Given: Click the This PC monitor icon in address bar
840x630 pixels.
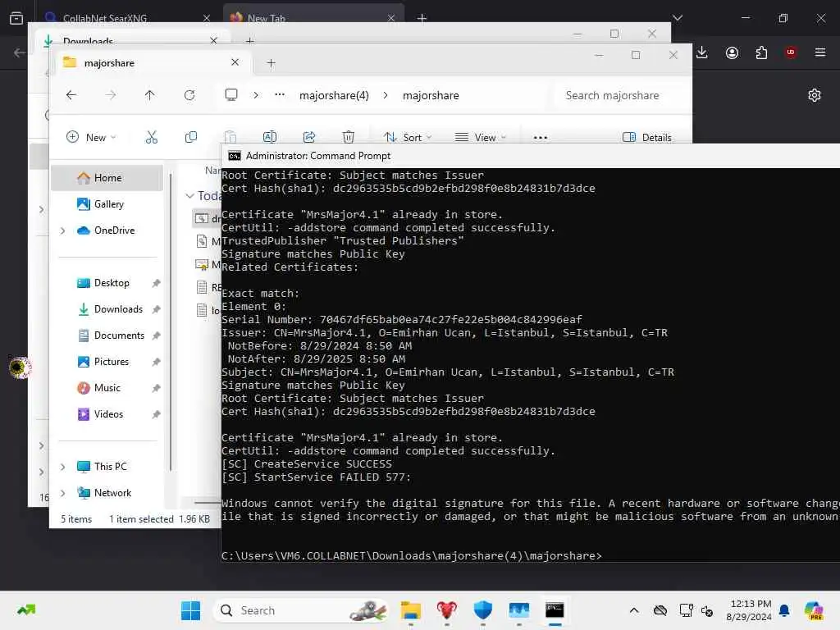Looking at the screenshot, I should pos(231,95).
